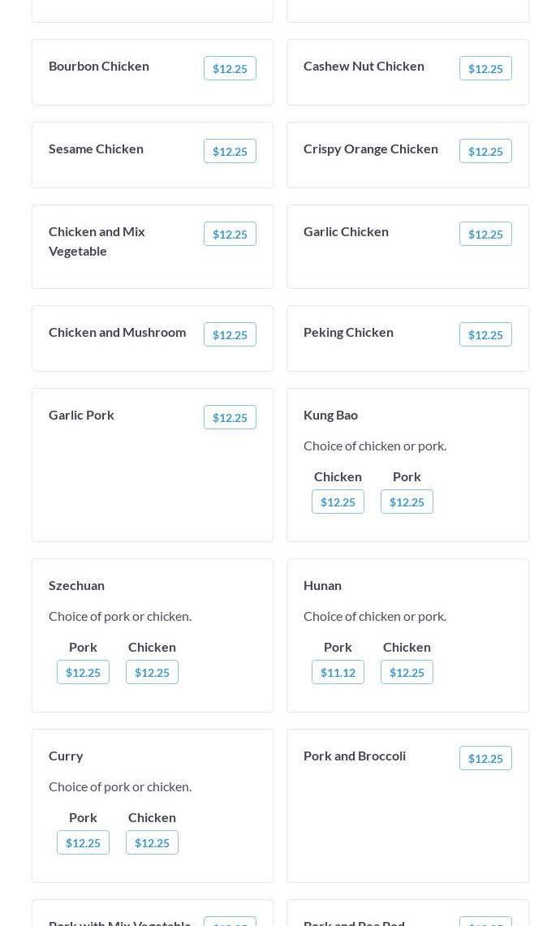
Task: Choose the Chicken option price under Kung Bao
Action: 338,502
